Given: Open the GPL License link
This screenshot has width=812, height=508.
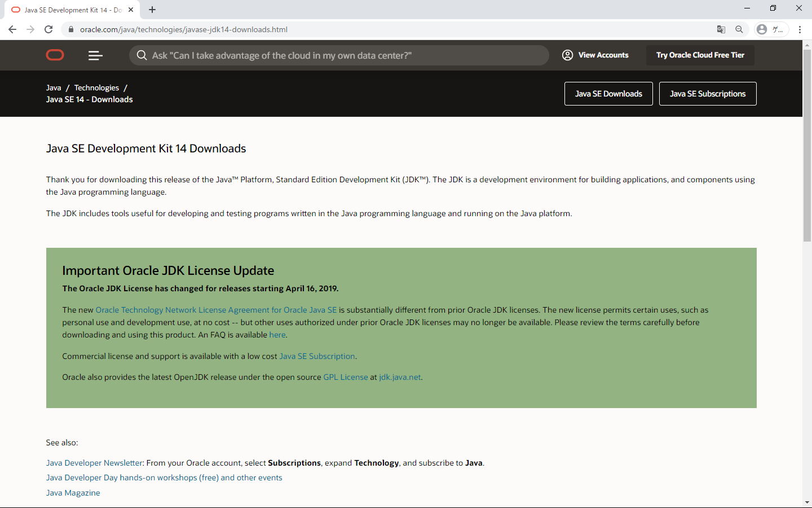Looking at the screenshot, I should coord(346,377).
